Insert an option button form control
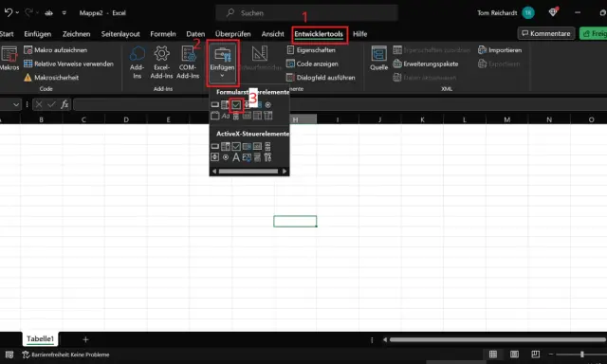This screenshot has width=607, height=364. pyautogui.click(x=267, y=105)
